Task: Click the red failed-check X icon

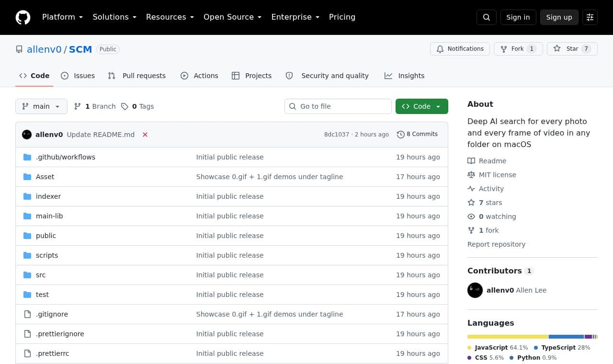Action: click(145, 135)
